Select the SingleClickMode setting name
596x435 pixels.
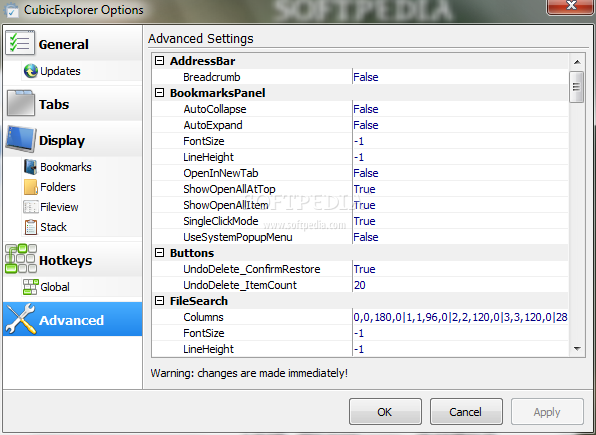[221, 221]
